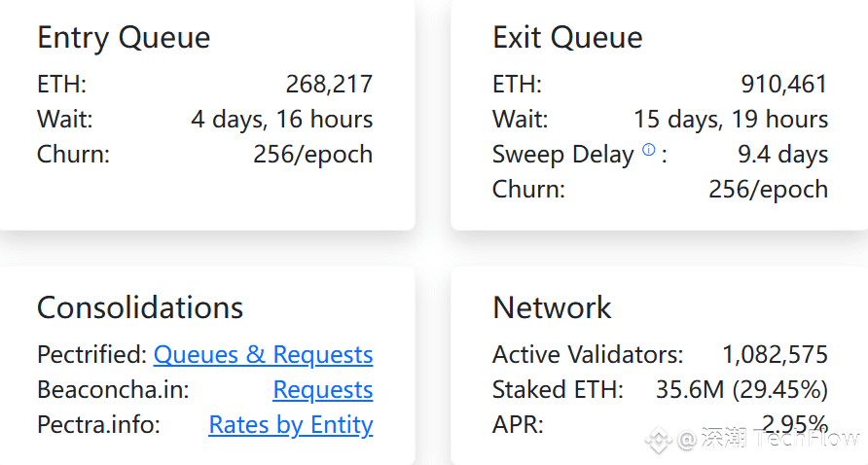868x465 pixels.
Task: Select the Entry Queue ETH value 268,217
Action: click(x=329, y=84)
